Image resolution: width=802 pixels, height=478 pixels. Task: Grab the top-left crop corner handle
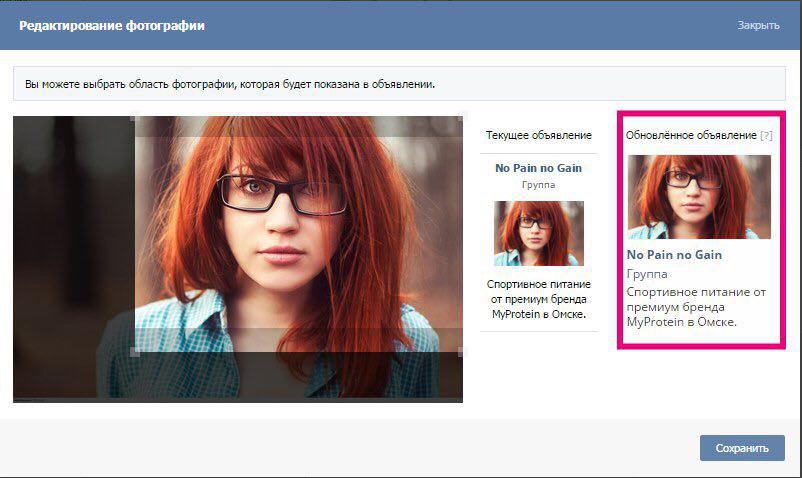coord(135,119)
